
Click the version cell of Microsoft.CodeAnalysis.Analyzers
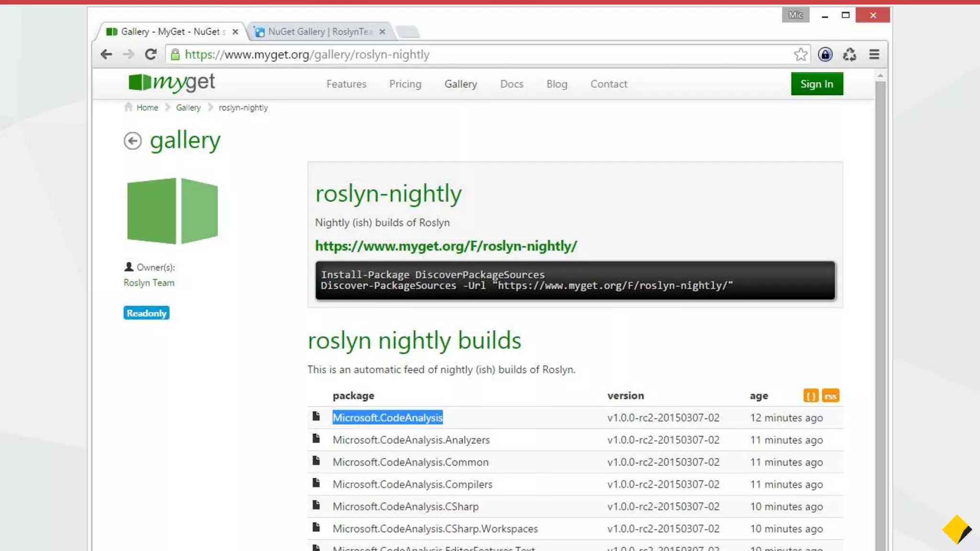tap(663, 440)
